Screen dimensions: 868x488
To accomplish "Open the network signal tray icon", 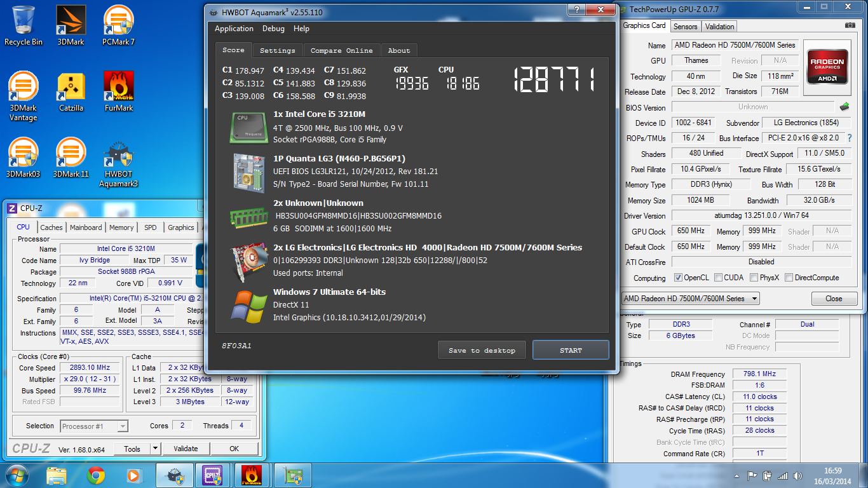I will (x=783, y=476).
